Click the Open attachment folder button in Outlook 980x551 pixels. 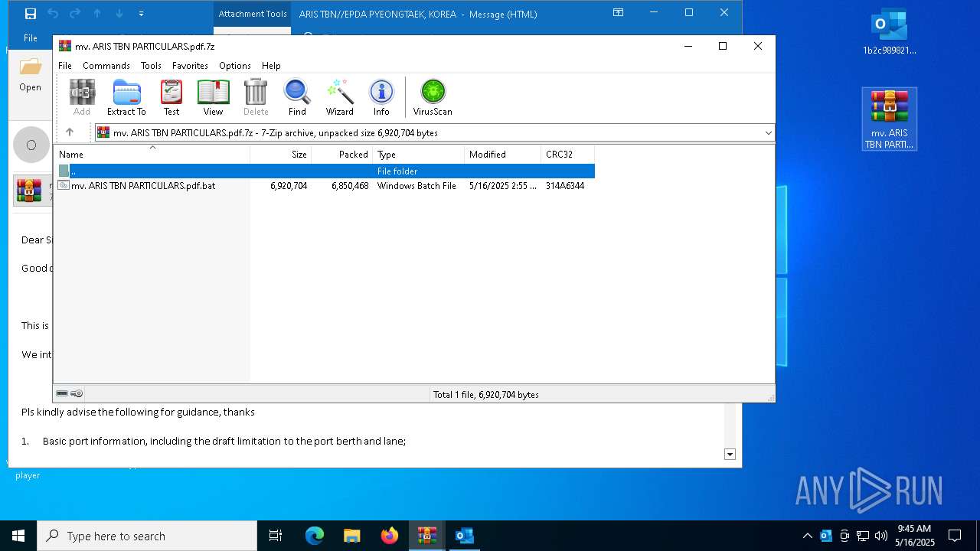click(x=31, y=75)
